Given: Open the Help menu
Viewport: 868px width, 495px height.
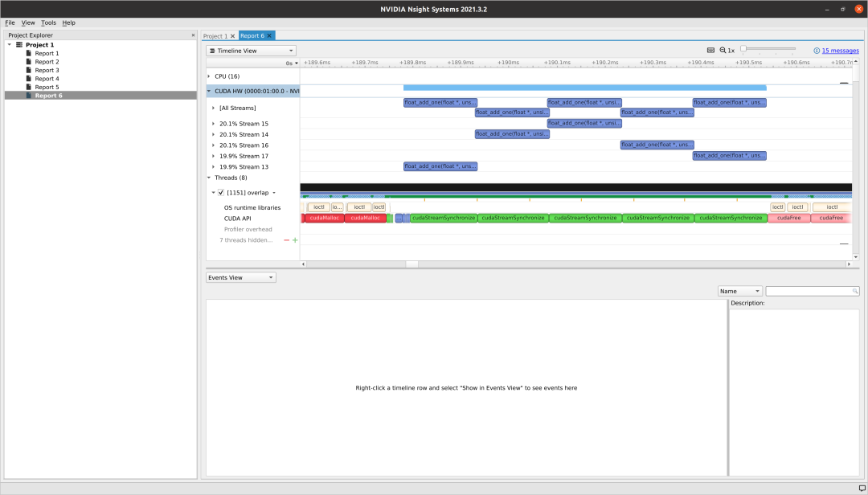Looking at the screenshot, I should click(68, 22).
